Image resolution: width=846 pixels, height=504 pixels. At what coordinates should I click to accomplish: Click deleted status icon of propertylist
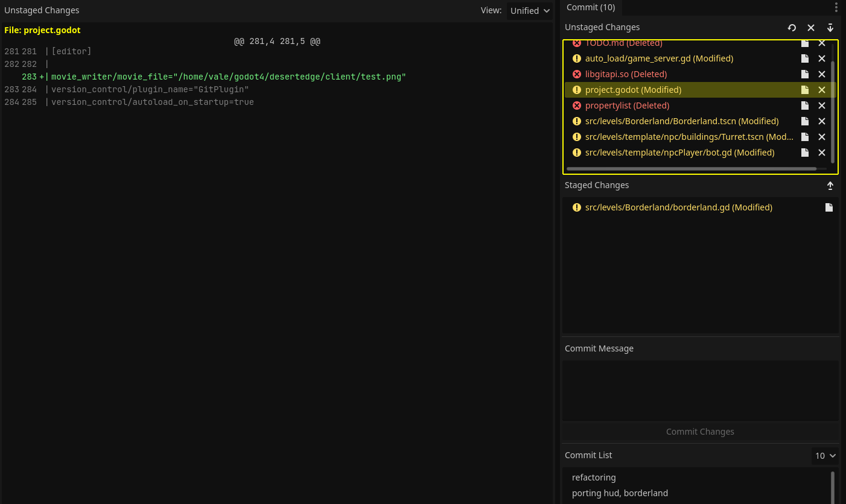pos(577,106)
